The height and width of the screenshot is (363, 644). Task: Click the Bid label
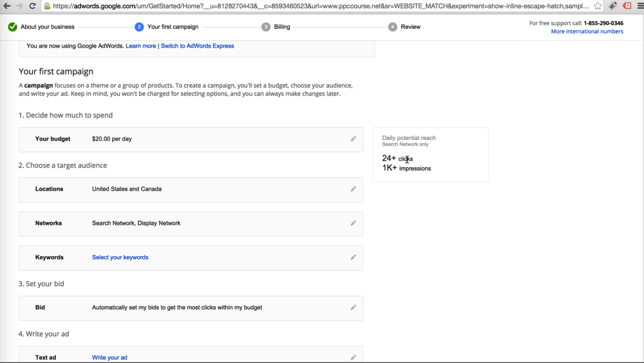[40, 308]
